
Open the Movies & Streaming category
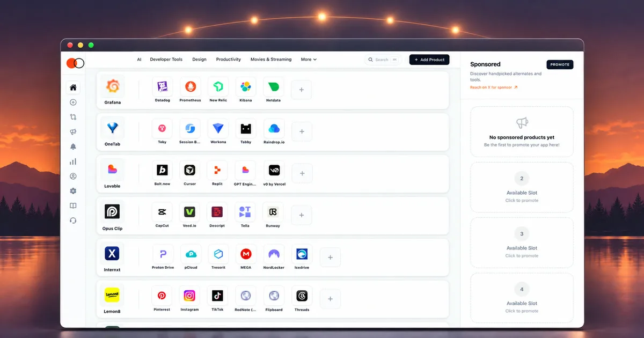pyautogui.click(x=271, y=60)
